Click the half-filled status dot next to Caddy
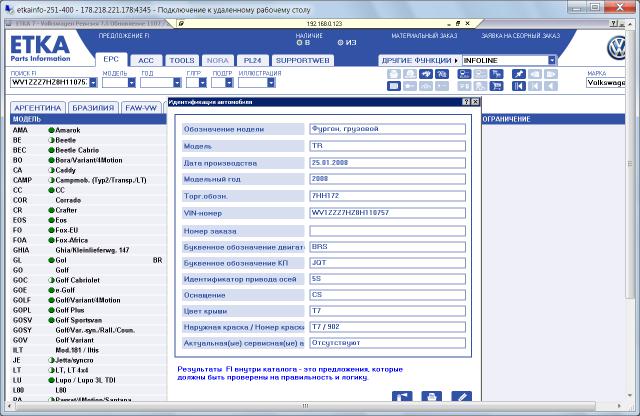640x416 pixels. pyautogui.click(x=51, y=170)
